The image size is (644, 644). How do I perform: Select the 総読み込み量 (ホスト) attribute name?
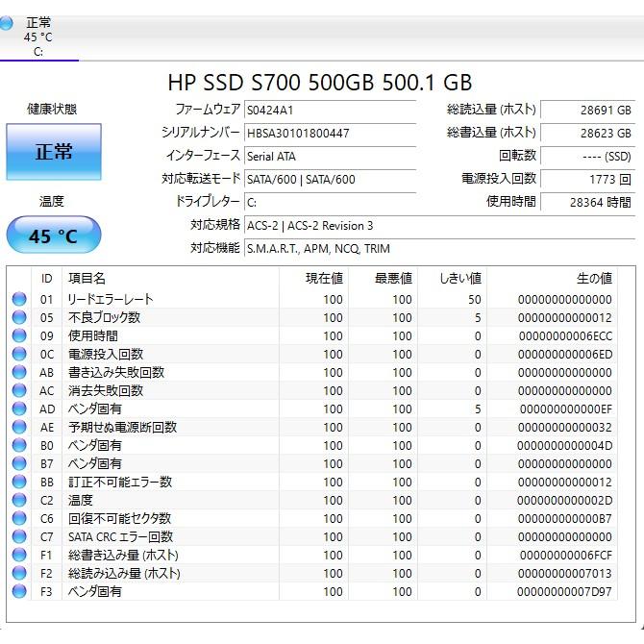124,573
